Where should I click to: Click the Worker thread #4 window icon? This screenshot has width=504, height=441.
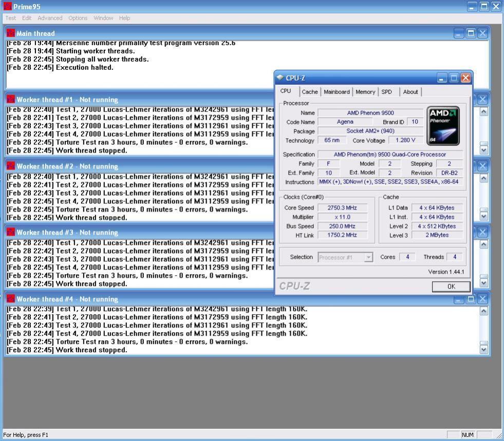pos(11,298)
